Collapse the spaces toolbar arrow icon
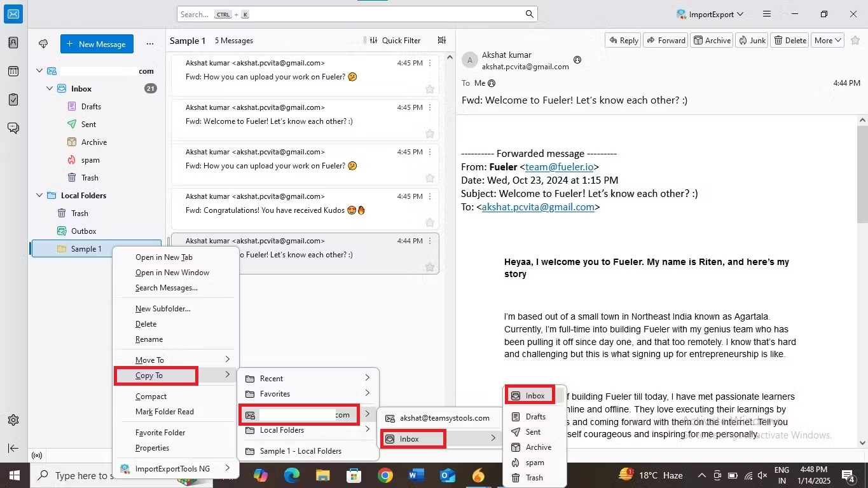Screen dimensions: 868x488 [13, 448]
